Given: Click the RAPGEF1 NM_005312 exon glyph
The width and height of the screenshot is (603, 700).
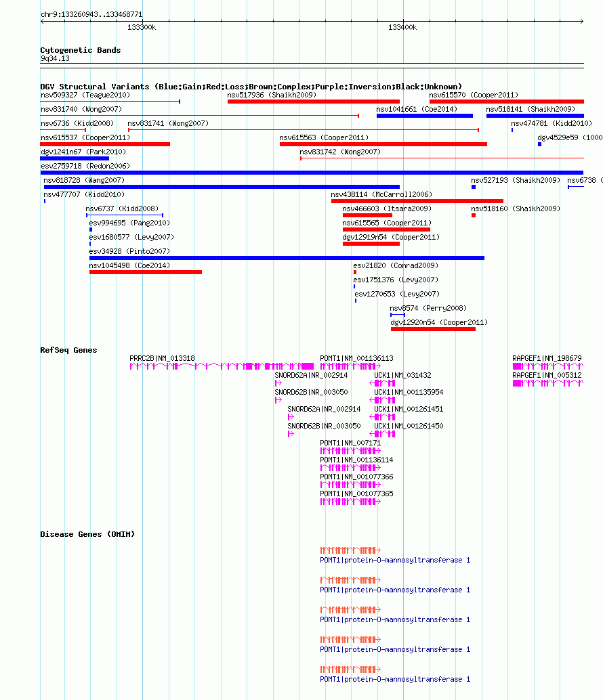Looking at the screenshot, I should [x=548, y=383].
